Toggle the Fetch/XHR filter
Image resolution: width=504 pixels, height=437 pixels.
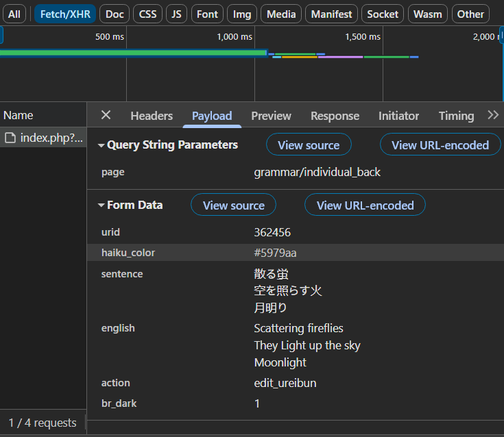(x=65, y=14)
